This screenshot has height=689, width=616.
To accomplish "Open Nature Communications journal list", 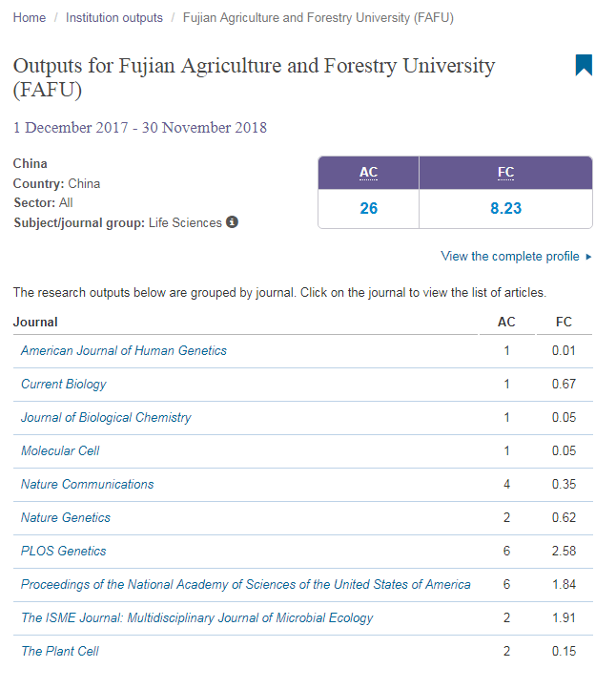I will tap(87, 484).
